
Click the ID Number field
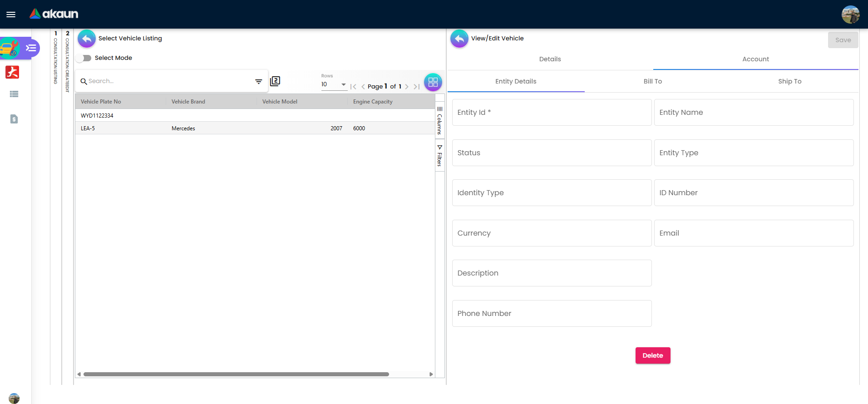754,193
